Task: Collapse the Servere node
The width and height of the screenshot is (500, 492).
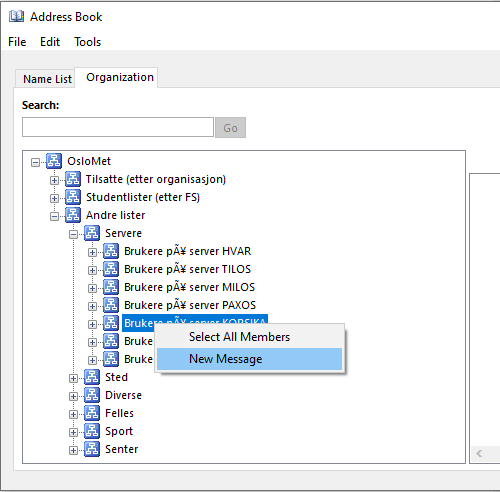Action: 73,235
